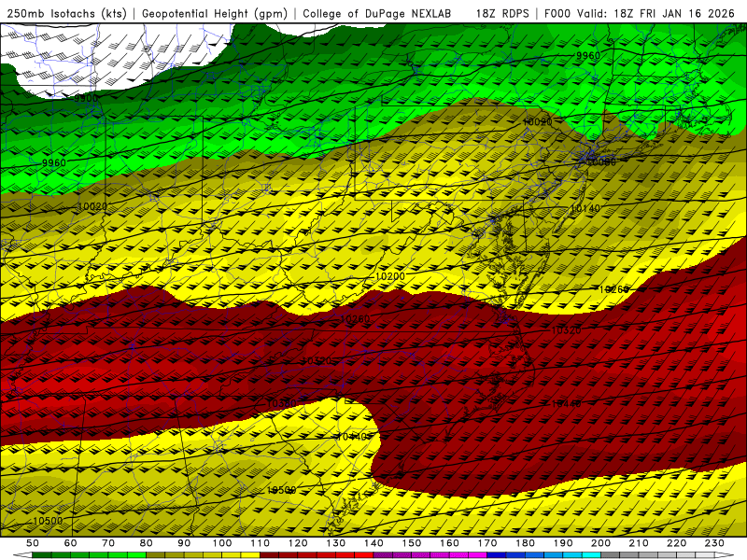Click the color bar's 150 kt label
The width and height of the screenshot is (747, 560).
411,543
